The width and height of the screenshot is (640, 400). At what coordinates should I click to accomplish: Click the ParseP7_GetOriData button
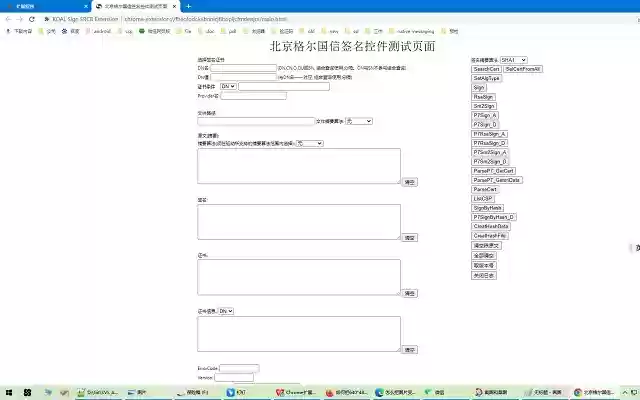pos(497,180)
